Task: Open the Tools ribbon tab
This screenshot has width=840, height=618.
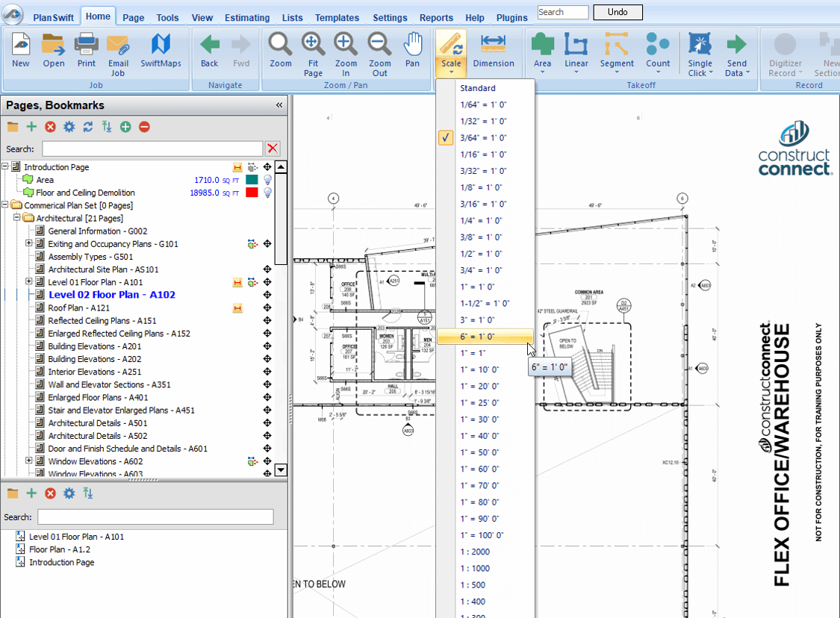Action: click(x=168, y=18)
